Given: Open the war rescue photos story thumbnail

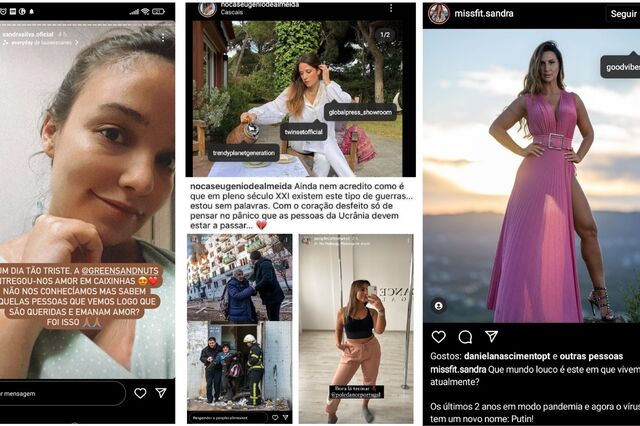Looking at the screenshot, I should pos(240,328).
